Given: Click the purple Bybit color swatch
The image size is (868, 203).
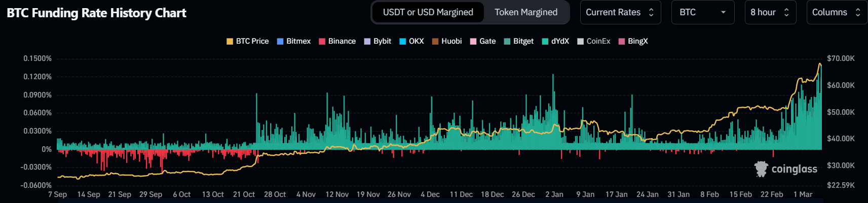Looking at the screenshot, I should [x=367, y=41].
